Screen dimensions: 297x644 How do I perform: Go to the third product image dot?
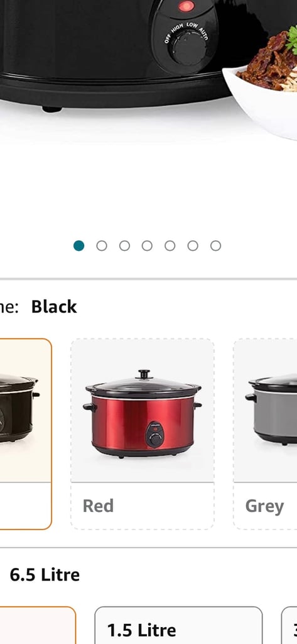[x=124, y=246]
